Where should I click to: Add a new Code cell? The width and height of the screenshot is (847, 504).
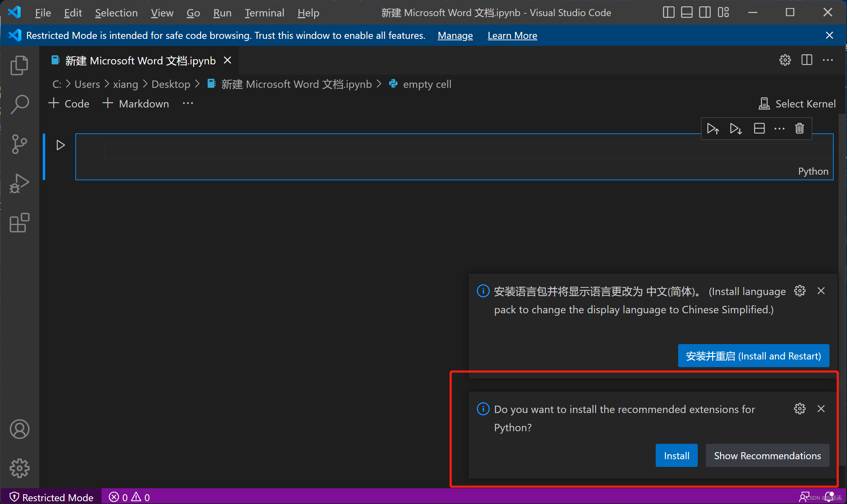tap(69, 104)
